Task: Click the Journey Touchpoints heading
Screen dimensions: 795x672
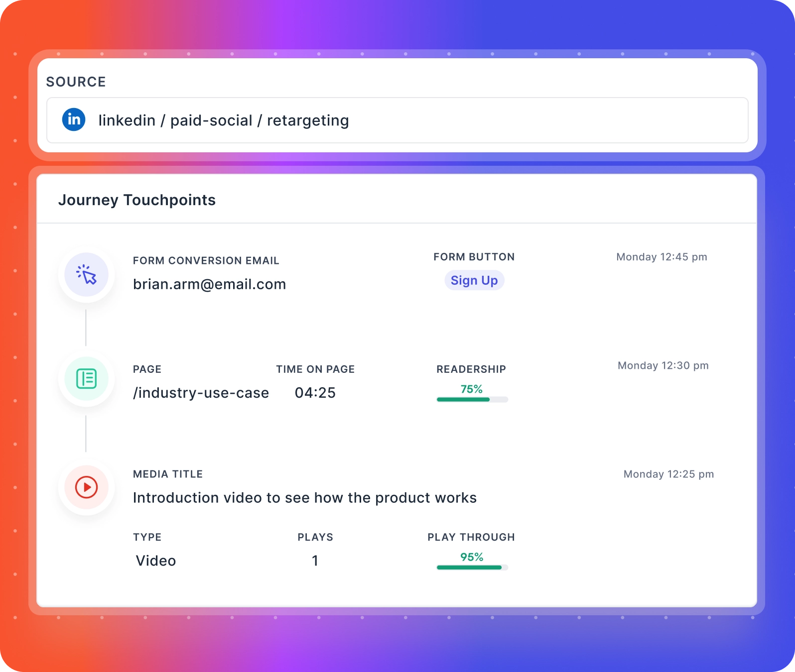Action: (x=137, y=200)
